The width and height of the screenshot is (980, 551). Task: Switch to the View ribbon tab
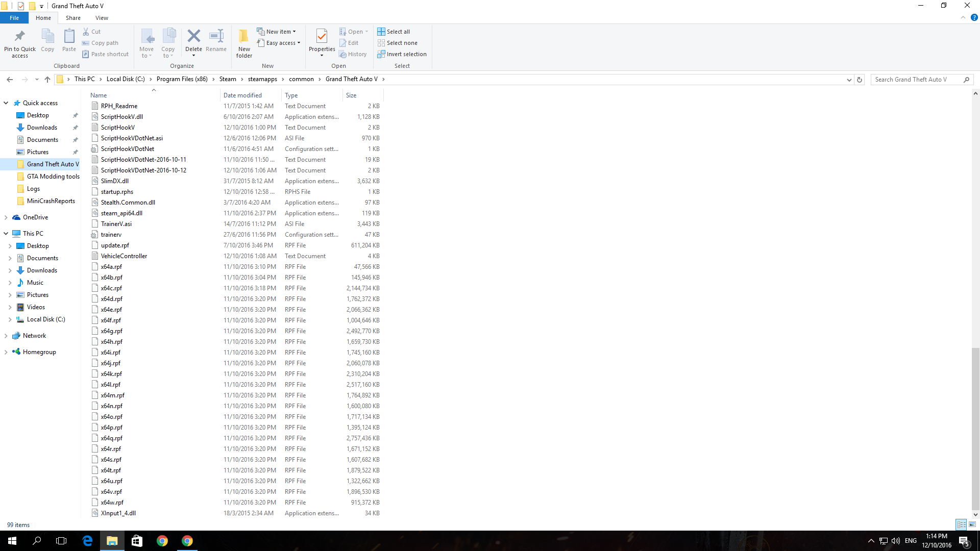[102, 18]
